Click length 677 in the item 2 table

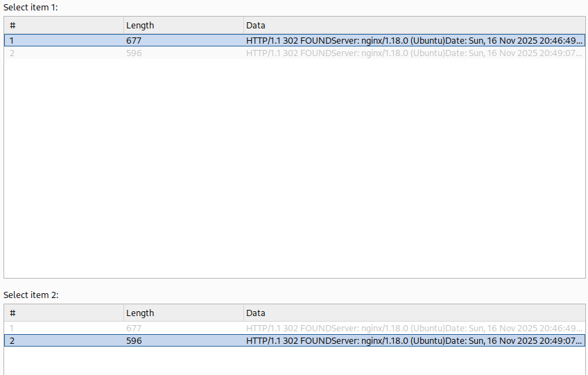[134, 328]
